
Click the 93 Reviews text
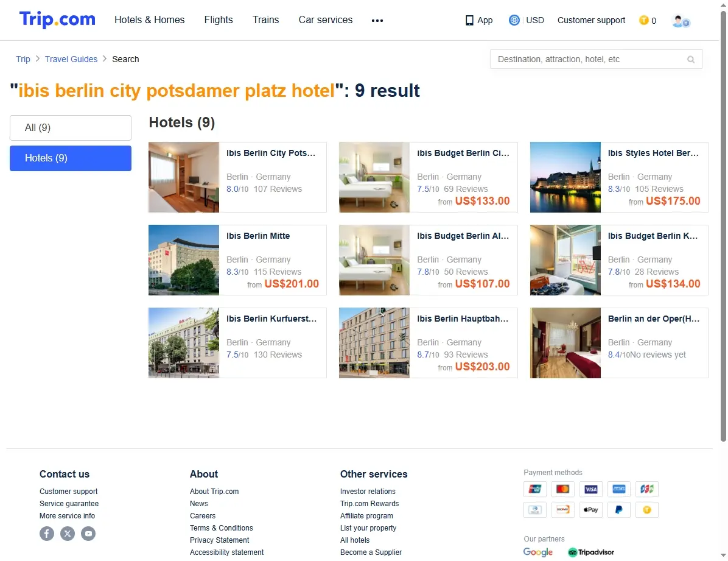[466, 355]
